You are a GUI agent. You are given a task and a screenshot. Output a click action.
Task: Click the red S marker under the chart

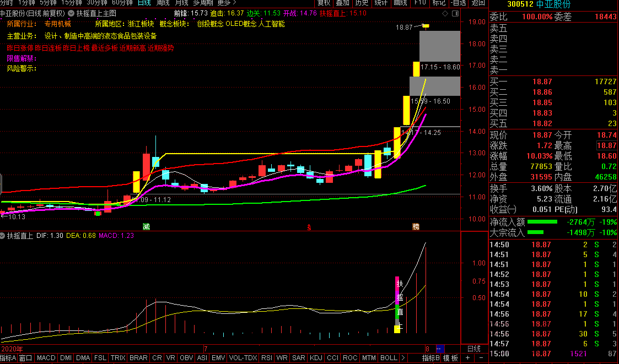coord(309,226)
